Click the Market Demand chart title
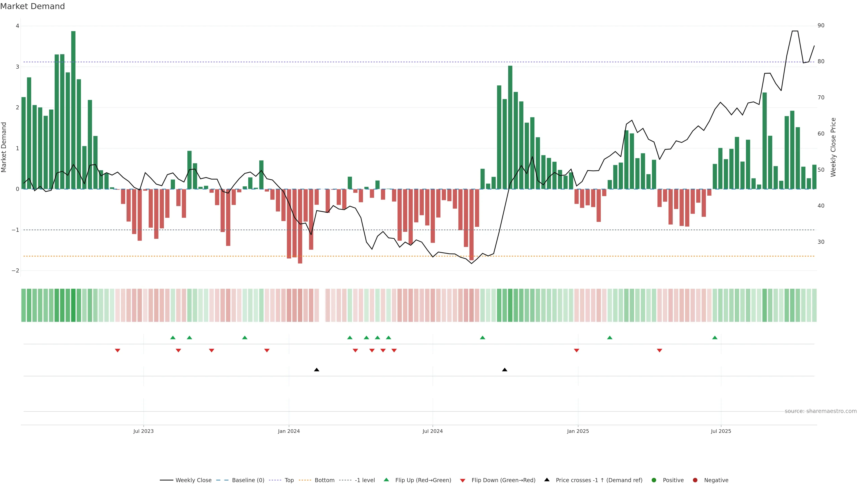 (x=32, y=6)
